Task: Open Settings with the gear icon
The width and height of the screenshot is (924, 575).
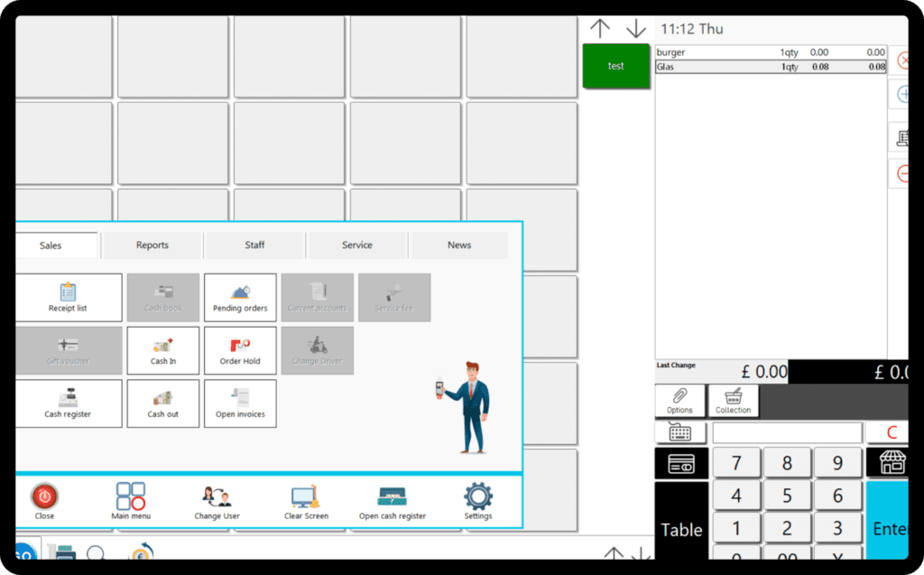Action: [x=478, y=501]
